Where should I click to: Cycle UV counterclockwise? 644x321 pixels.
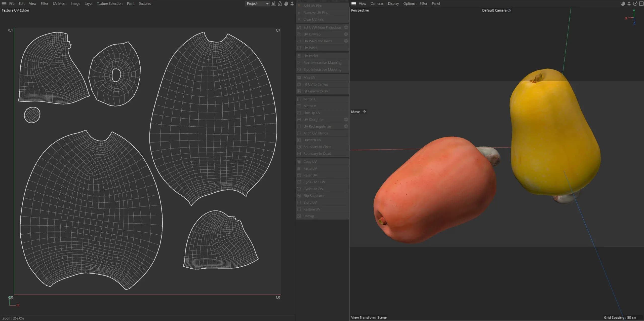[313, 182]
